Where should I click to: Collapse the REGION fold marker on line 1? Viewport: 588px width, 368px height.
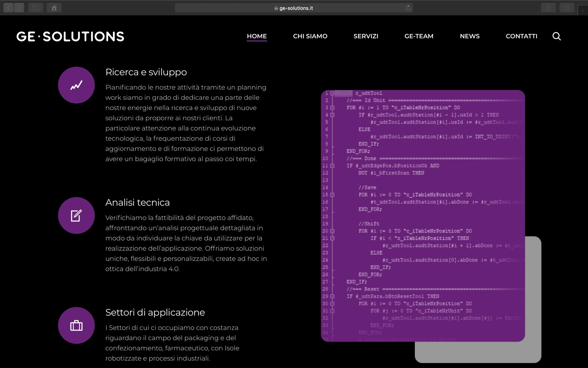332,93
